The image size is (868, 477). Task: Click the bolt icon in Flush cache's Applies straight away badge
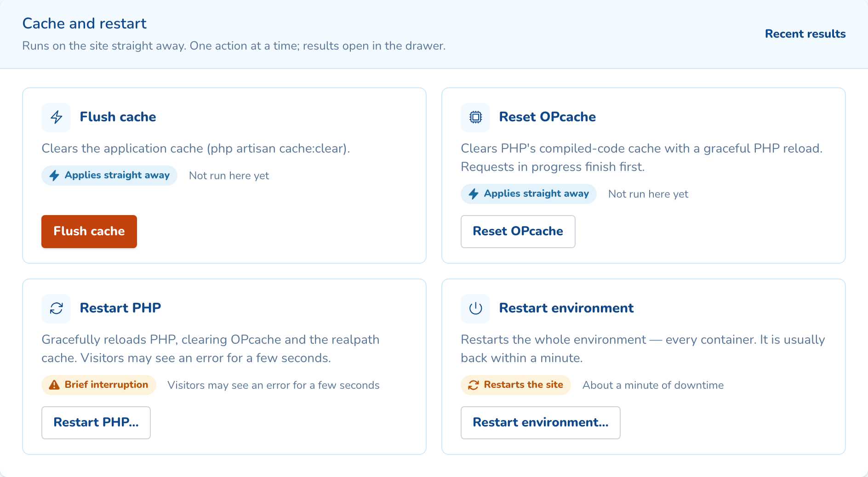point(54,175)
